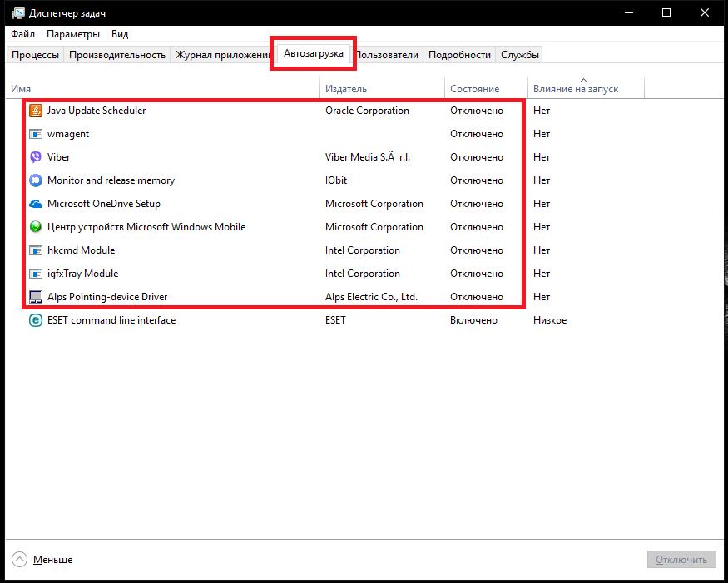Click the Alps Pointing-device Driver icon
The width and height of the screenshot is (728, 583).
(35, 296)
